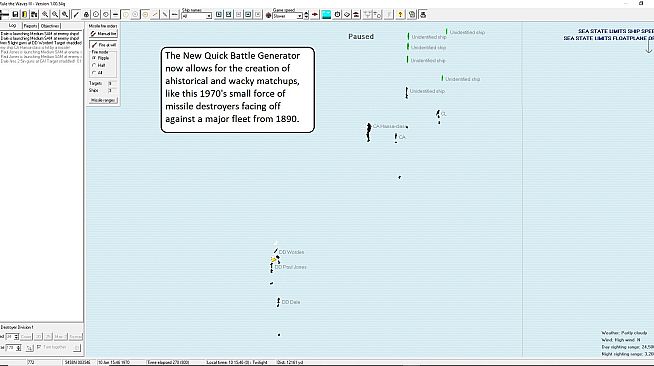Adjust the speed spinner in Destroyer Division panel

click(16, 336)
